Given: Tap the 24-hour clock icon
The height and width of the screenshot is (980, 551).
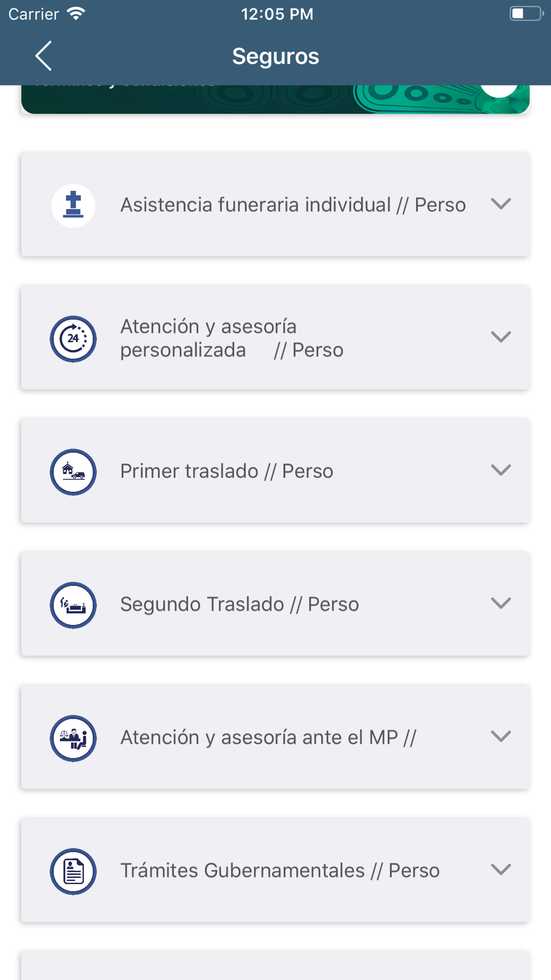Looking at the screenshot, I should click(73, 338).
